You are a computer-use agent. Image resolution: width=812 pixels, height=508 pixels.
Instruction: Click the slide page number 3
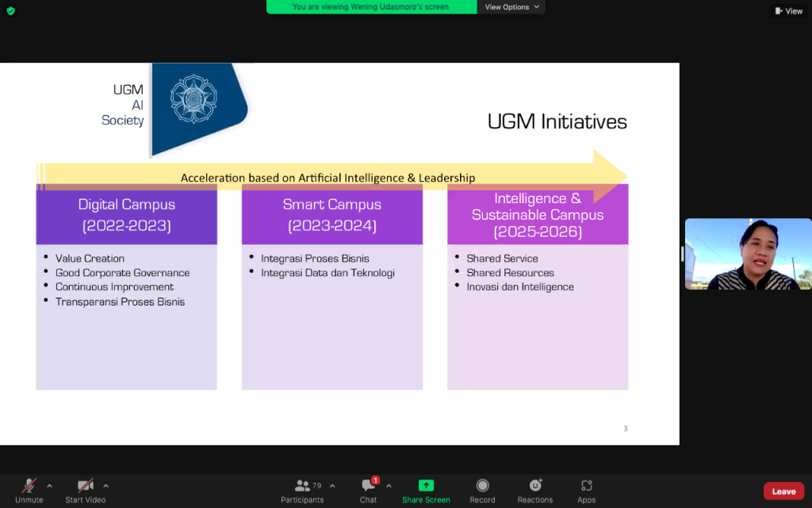tap(626, 429)
